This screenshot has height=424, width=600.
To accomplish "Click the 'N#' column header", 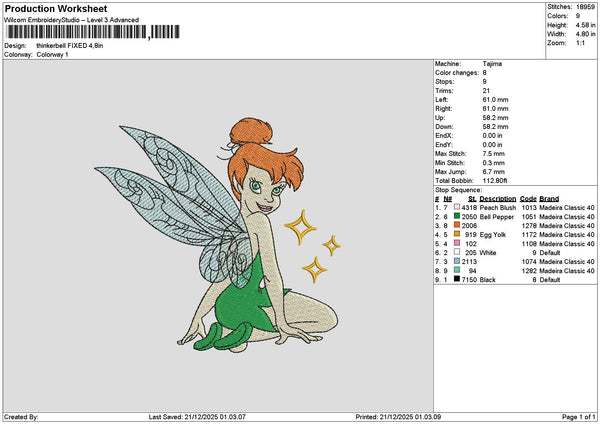I will pos(448,199).
